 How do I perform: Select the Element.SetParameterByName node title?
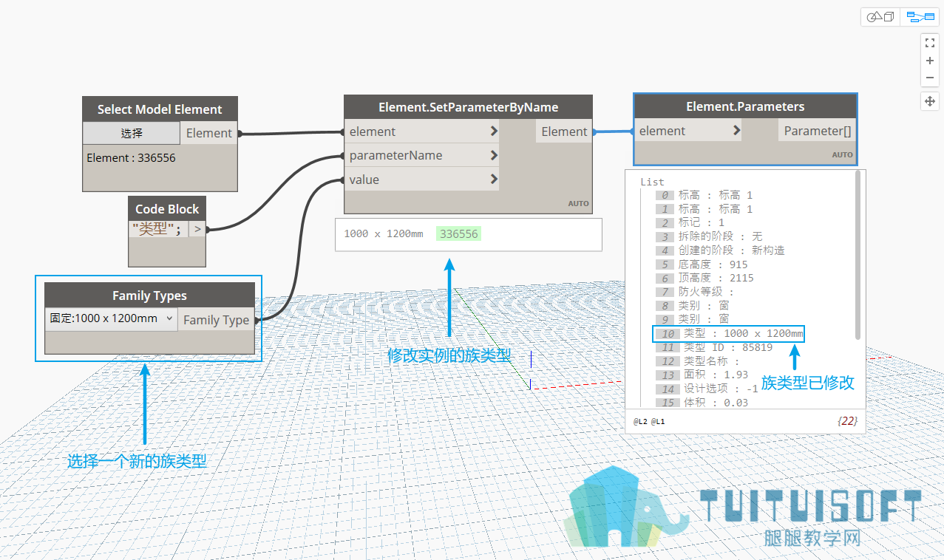tap(469, 107)
